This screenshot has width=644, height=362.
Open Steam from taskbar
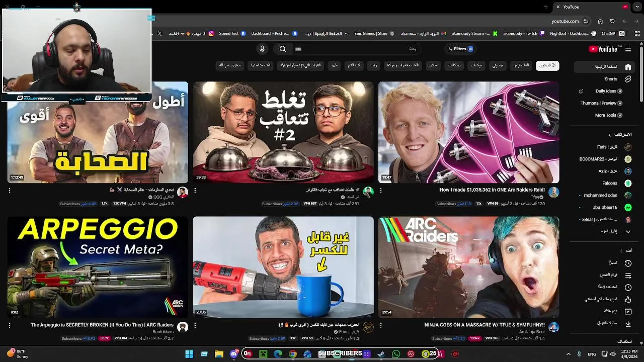coord(381,354)
